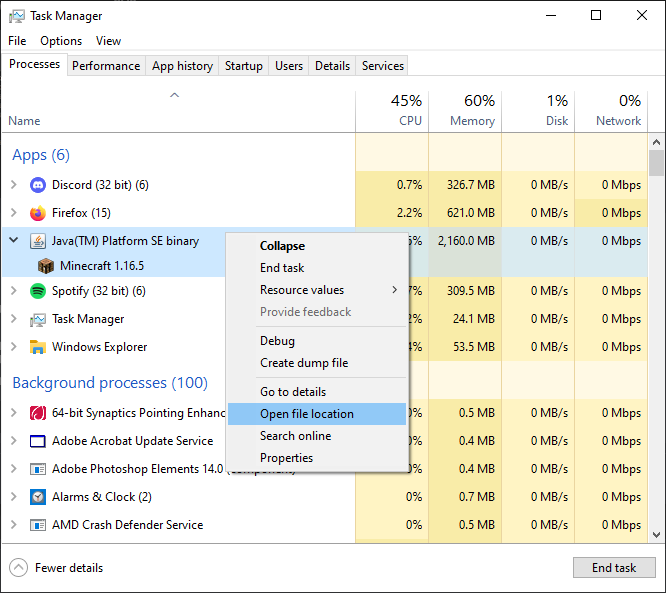This screenshot has height=593, width=666.
Task: Click the AMD Crash Defender Service icon
Action: [38, 525]
